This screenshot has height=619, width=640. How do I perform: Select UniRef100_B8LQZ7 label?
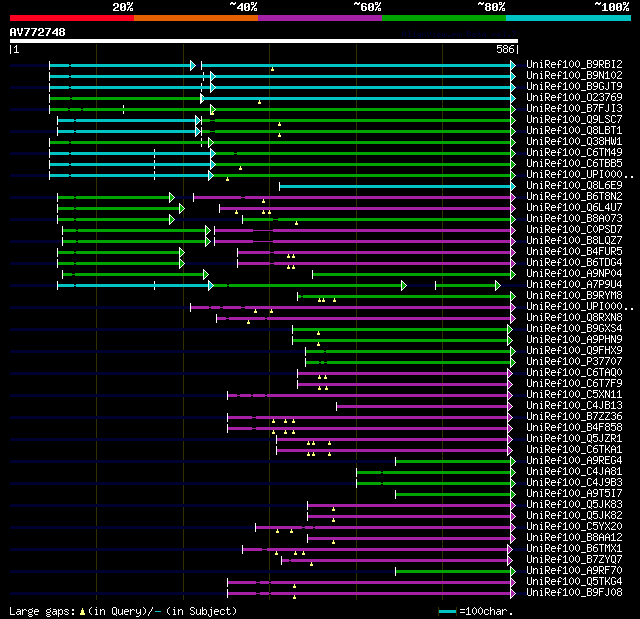(574, 241)
